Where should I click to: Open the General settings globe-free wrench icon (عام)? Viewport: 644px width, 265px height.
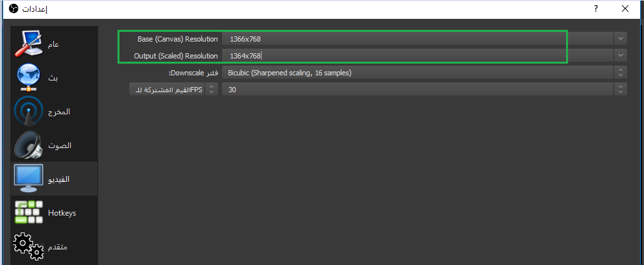pyautogui.click(x=29, y=44)
